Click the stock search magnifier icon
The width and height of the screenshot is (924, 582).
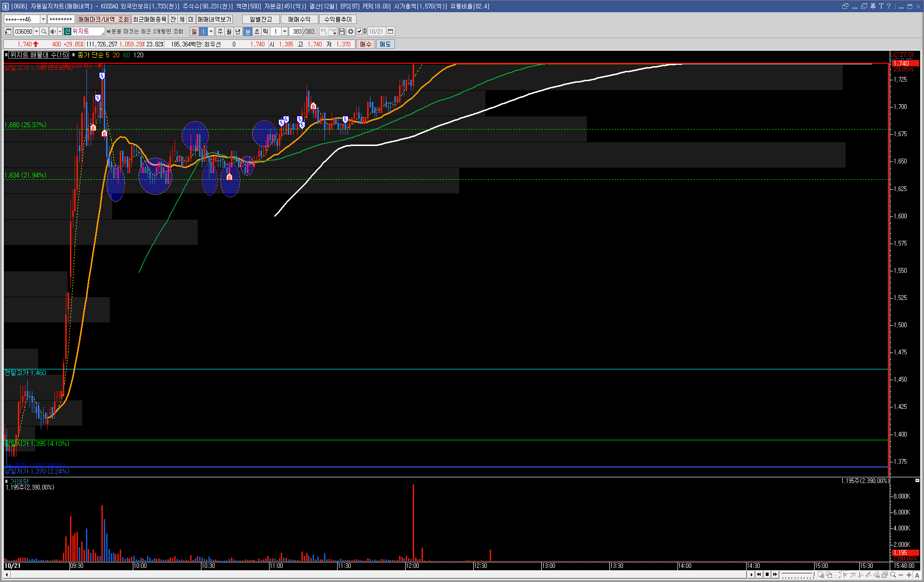(44, 31)
